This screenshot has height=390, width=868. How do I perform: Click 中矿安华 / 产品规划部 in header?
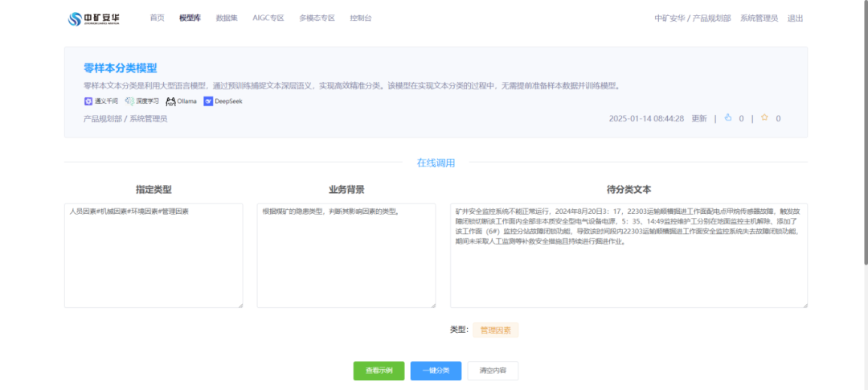click(693, 18)
